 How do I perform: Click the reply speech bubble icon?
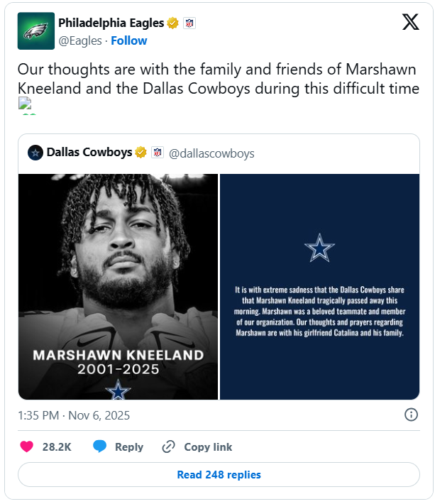tap(100, 447)
